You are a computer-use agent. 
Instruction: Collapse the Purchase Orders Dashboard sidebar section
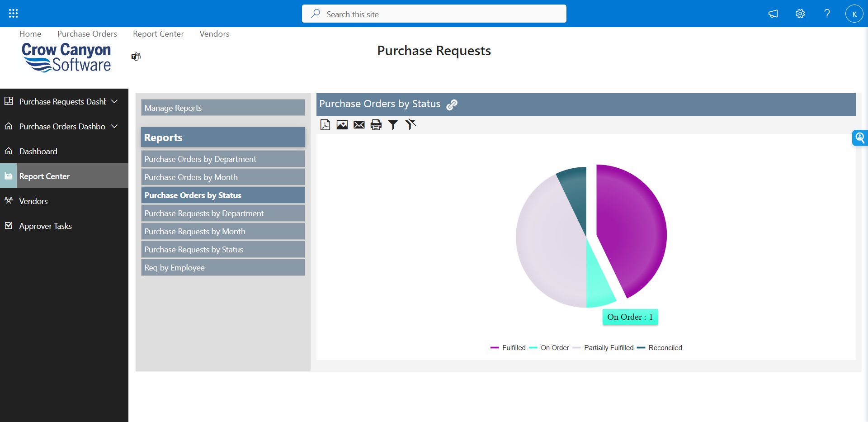[x=115, y=126]
